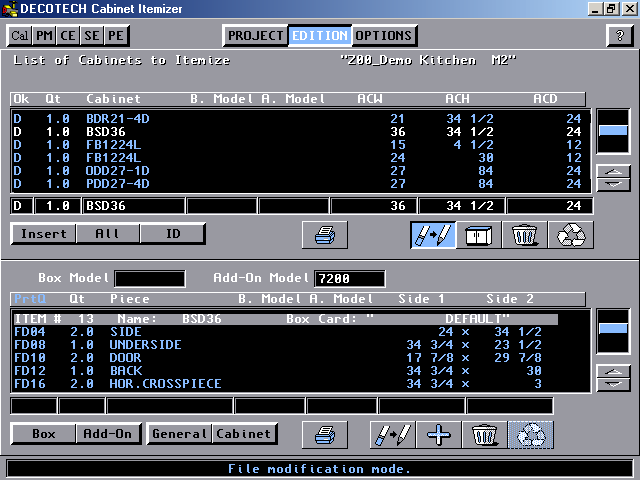
Task: Add a piece with the plus icon
Action: pyautogui.click(x=439, y=435)
